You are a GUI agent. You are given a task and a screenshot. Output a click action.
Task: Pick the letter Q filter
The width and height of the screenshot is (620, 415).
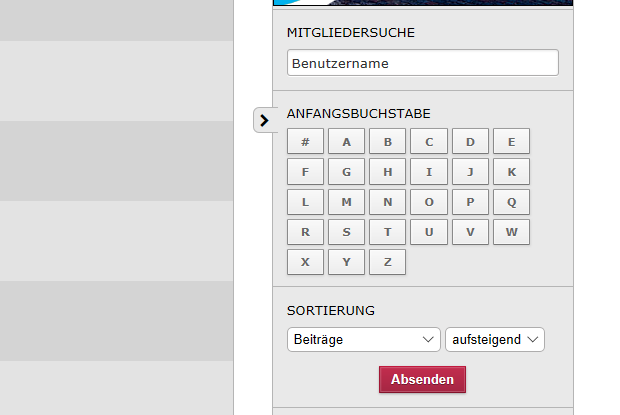[511, 202]
